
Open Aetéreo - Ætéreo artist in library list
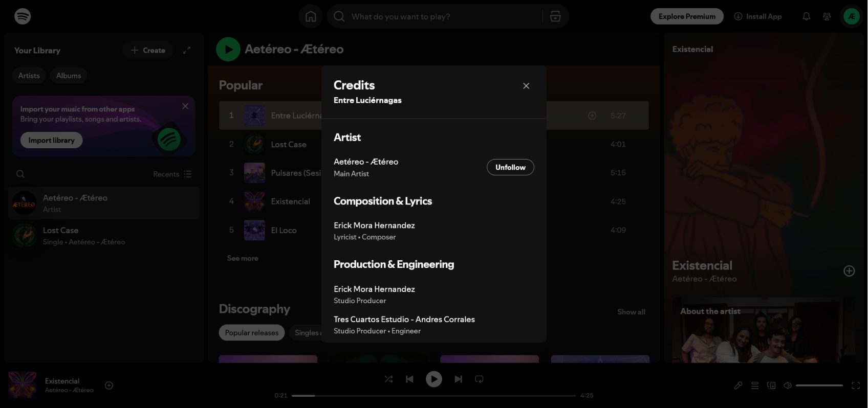click(104, 203)
